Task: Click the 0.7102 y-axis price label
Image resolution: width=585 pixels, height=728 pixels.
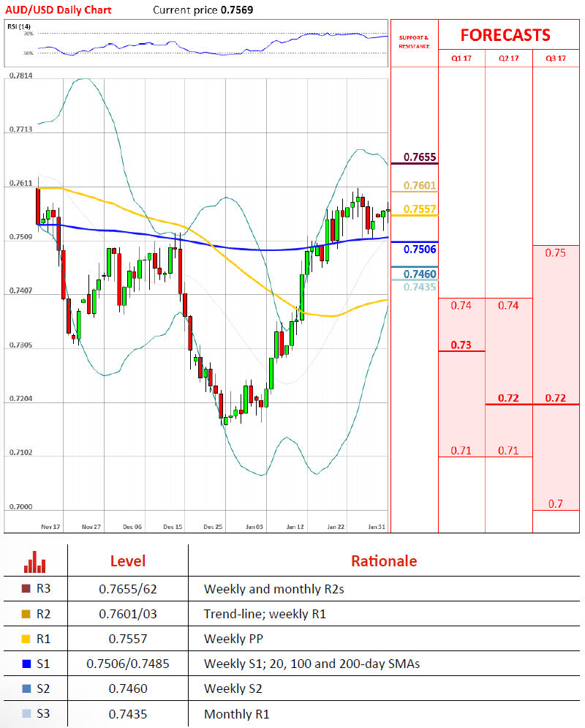Action: tap(21, 453)
